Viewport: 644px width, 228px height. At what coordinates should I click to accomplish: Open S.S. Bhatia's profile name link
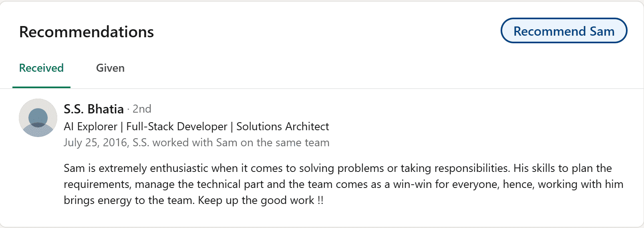[x=94, y=109]
